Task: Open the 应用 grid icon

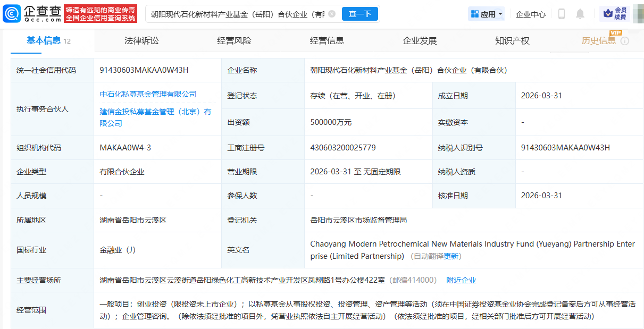Action: (x=474, y=14)
